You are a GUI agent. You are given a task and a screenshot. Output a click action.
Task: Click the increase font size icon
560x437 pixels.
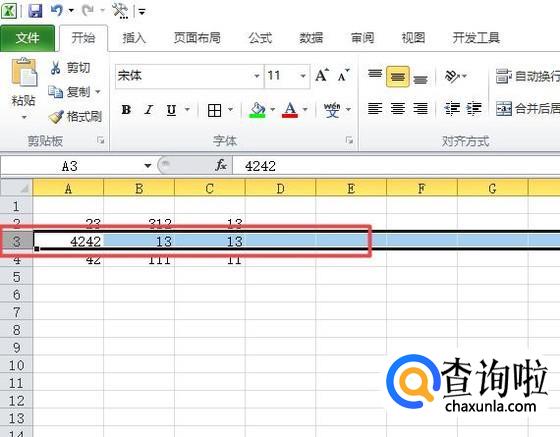point(321,75)
